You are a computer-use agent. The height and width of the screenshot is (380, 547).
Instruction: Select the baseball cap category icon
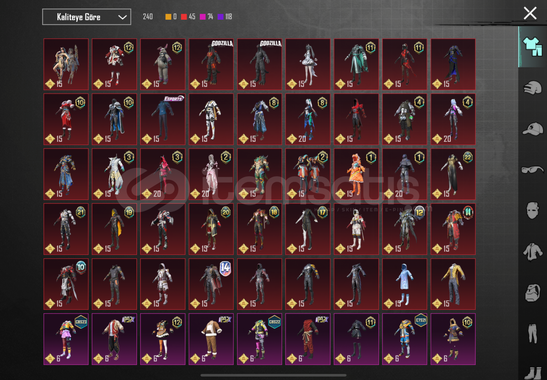(x=533, y=129)
